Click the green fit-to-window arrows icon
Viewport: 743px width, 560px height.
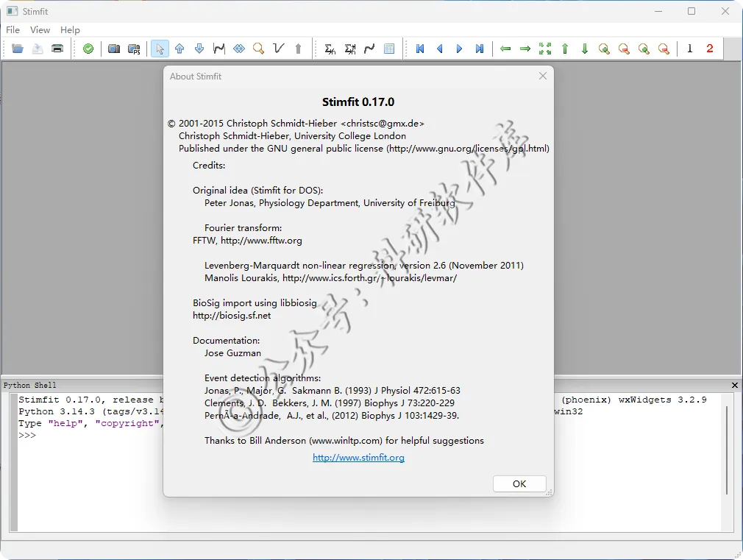(545, 49)
